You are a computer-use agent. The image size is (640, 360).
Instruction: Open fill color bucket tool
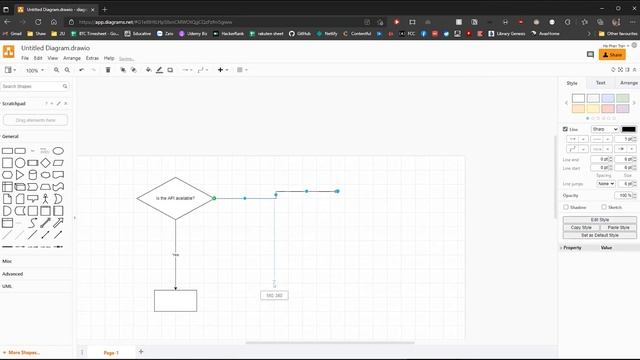[x=149, y=70]
